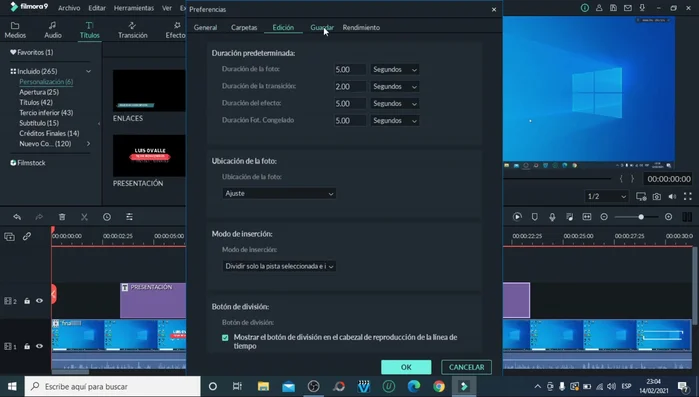Image resolution: width=699 pixels, height=397 pixels.
Task: Select Favoritos (1) in the sidebar
Action: [32, 52]
